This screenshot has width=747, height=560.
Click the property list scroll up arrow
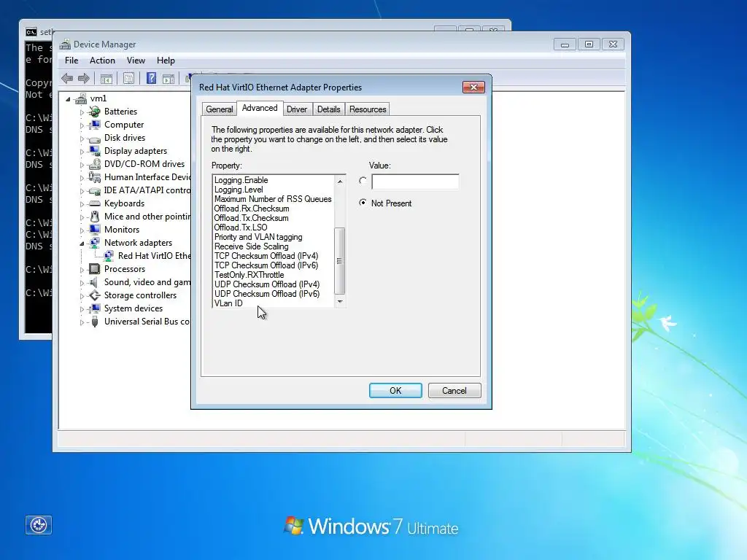pos(340,181)
